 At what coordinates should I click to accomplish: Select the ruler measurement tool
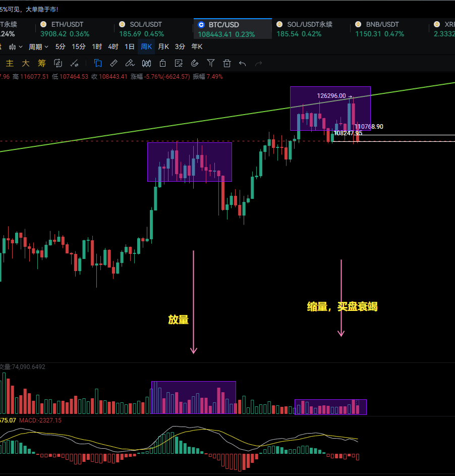pos(113,63)
